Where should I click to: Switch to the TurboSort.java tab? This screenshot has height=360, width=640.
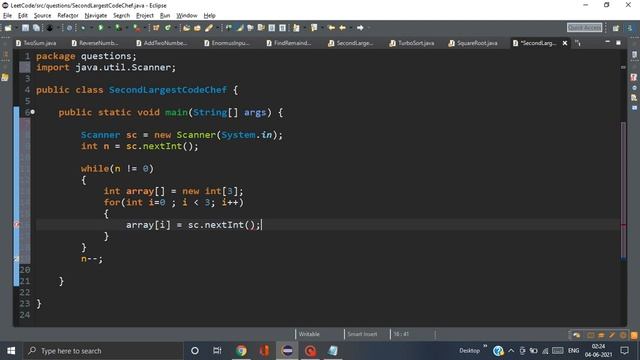click(412, 43)
